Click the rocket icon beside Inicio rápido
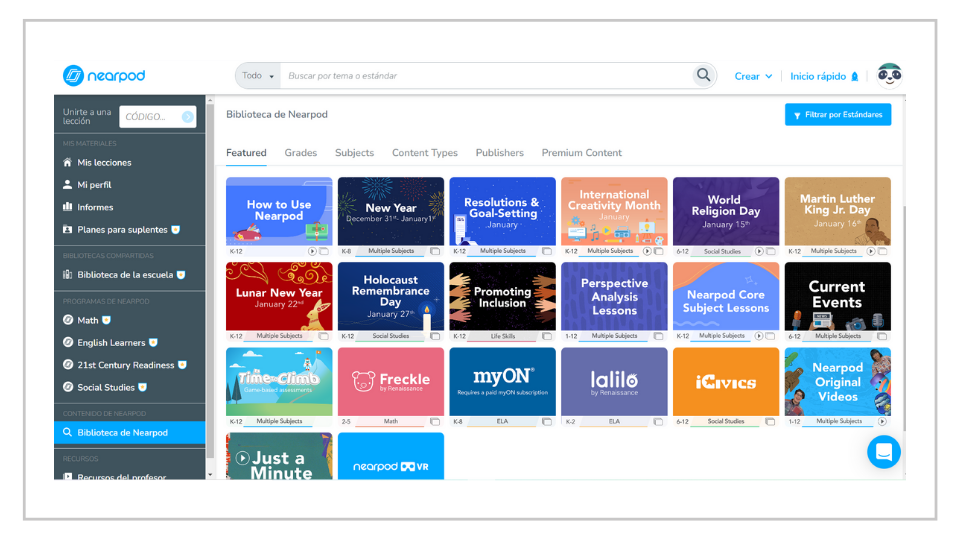Screen dimensions: 960x540 tap(855, 77)
